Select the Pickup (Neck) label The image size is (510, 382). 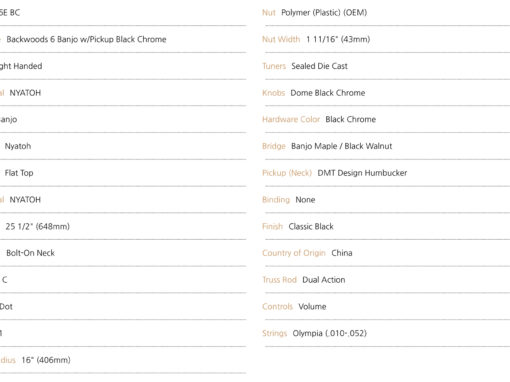287,173
